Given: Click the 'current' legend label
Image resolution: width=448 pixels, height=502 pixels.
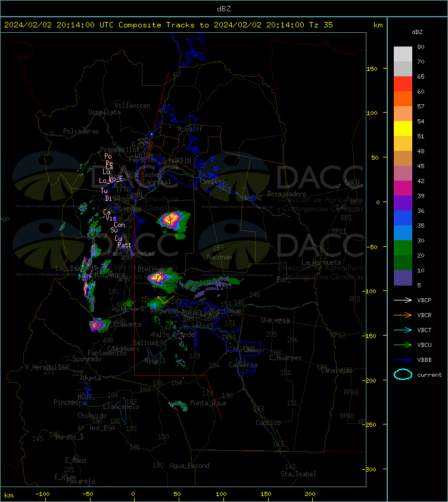Looking at the screenshot, I should [x=430, y=374].
